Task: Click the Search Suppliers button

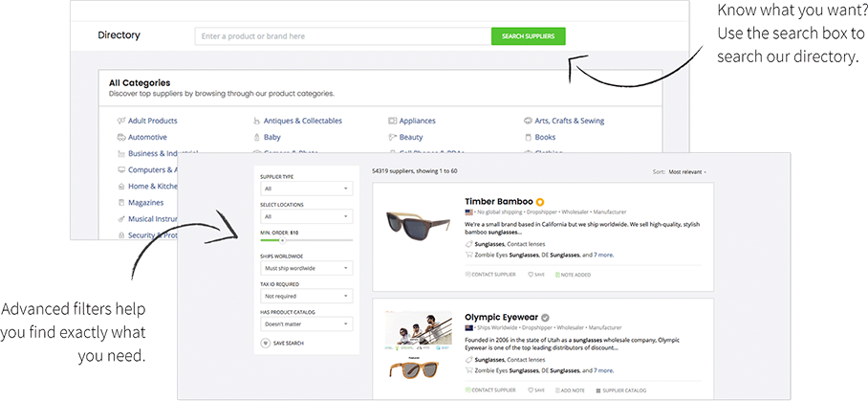Action: [x=528, y=36]
